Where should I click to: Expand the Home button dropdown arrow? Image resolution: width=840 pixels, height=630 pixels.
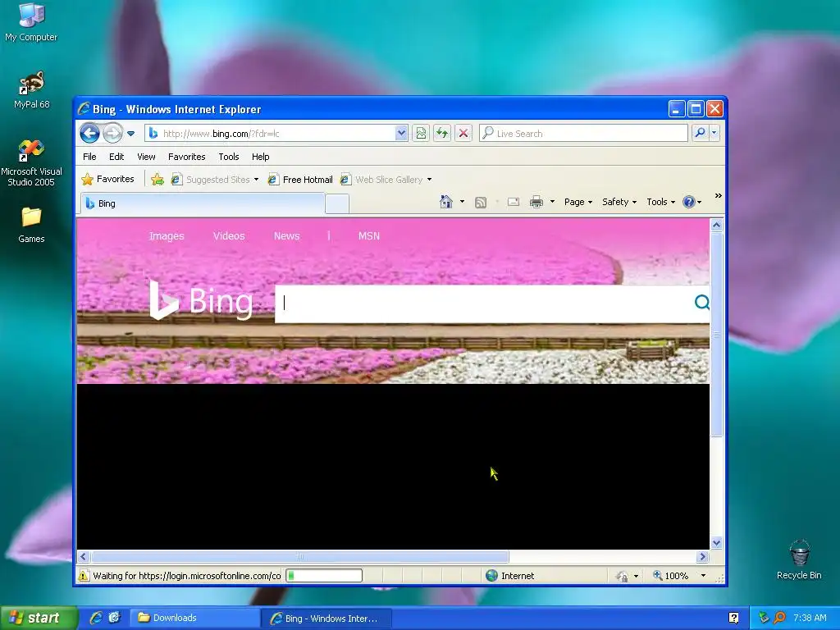462,202
